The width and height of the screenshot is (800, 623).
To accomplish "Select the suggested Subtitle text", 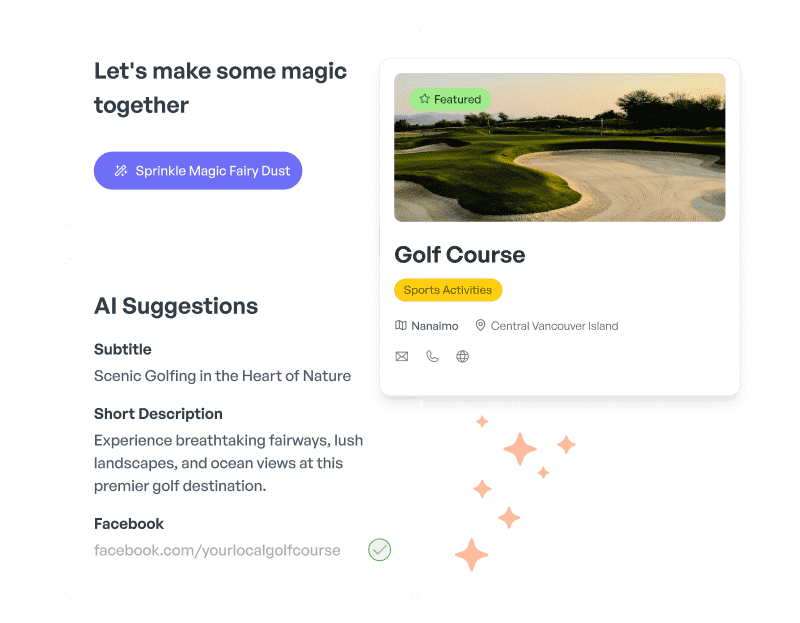I will [222, 376].
